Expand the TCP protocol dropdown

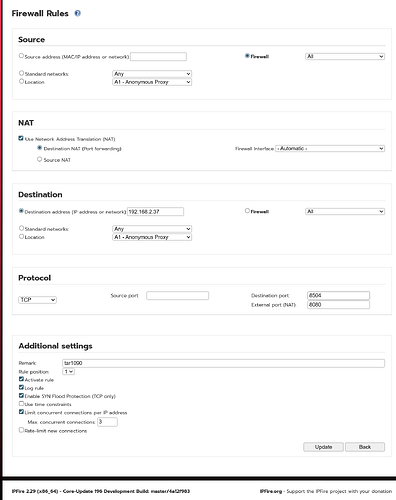(37, 300)
